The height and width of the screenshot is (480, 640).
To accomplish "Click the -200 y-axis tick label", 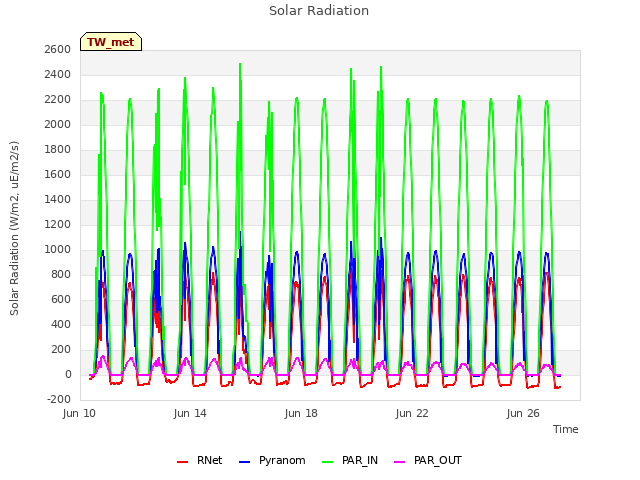I will (59, 399).
